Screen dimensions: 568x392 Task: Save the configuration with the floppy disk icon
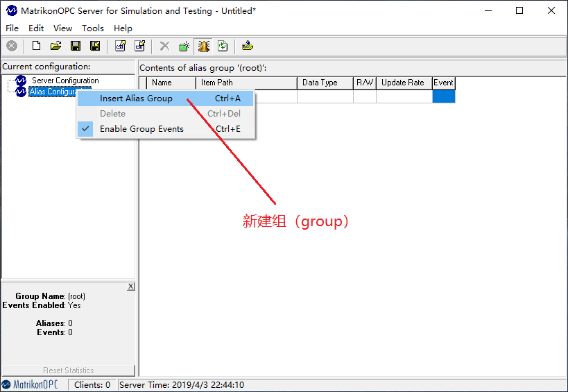[76, 46]
